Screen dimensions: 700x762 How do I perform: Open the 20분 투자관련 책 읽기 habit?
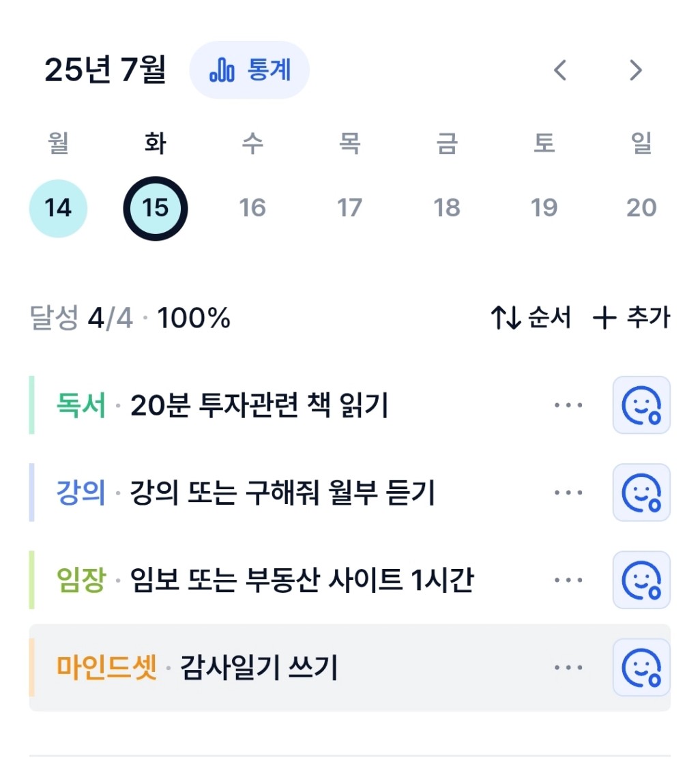259,405
